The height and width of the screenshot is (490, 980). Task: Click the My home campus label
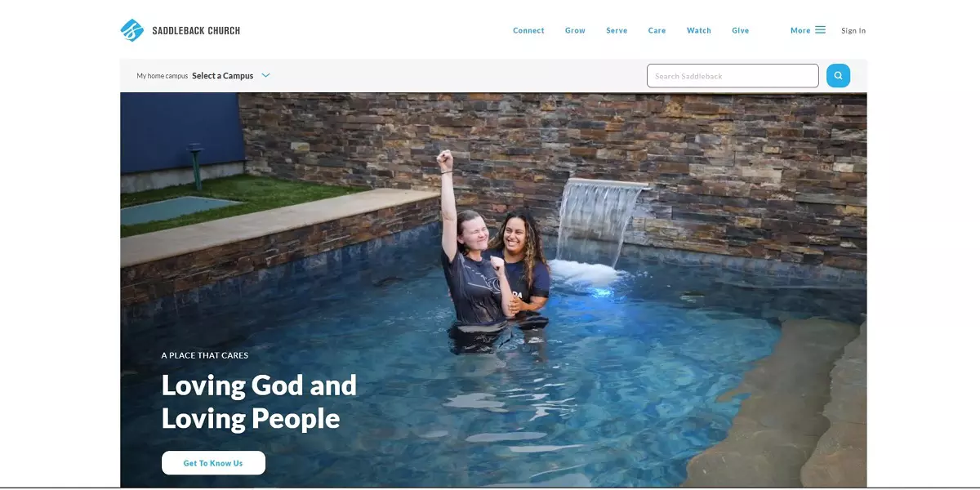162,76
